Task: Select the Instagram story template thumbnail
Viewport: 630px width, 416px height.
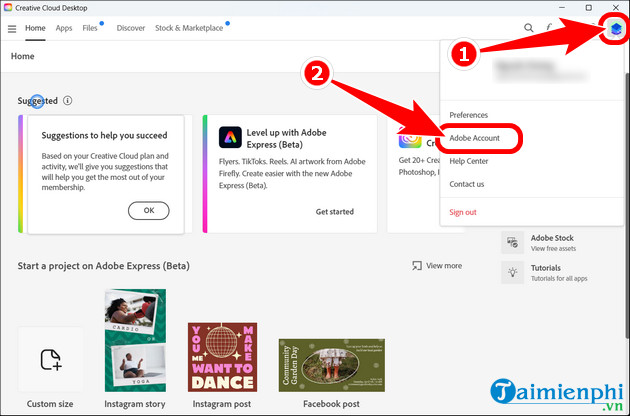Action: [x=135, y=340]
